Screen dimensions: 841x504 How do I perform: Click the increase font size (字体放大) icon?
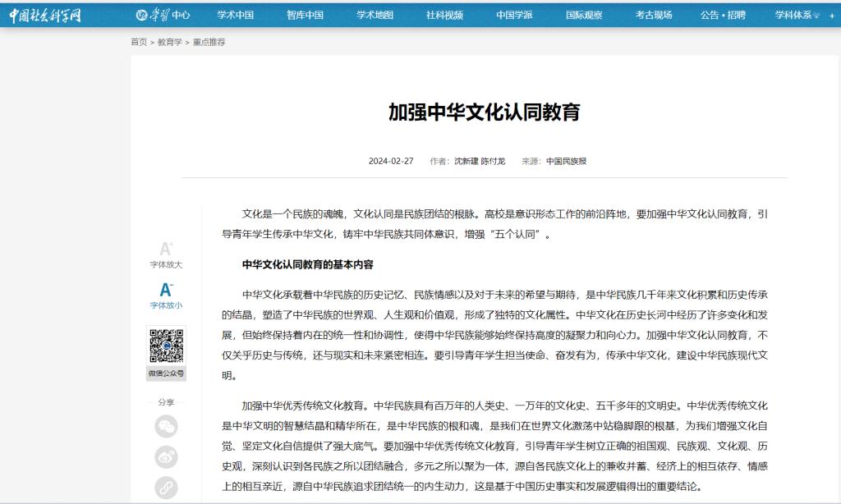pyautogui.click(x=166, y=249)
